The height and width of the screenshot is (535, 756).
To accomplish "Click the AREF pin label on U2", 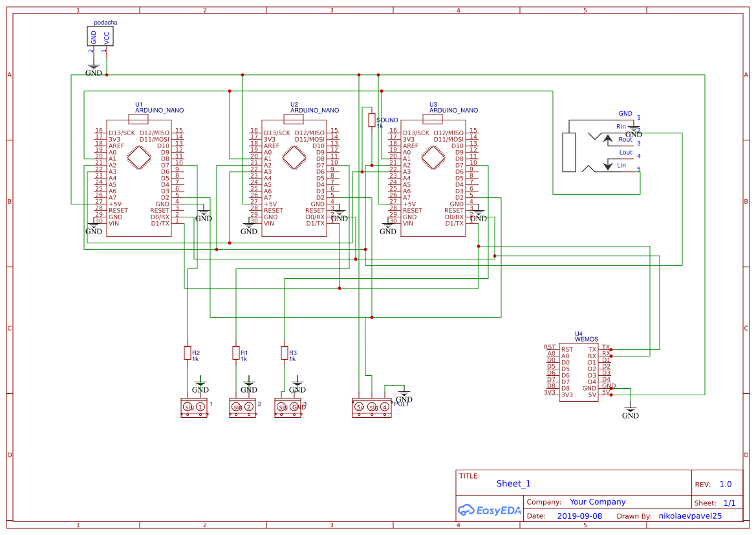I will [x=272, y=146].
